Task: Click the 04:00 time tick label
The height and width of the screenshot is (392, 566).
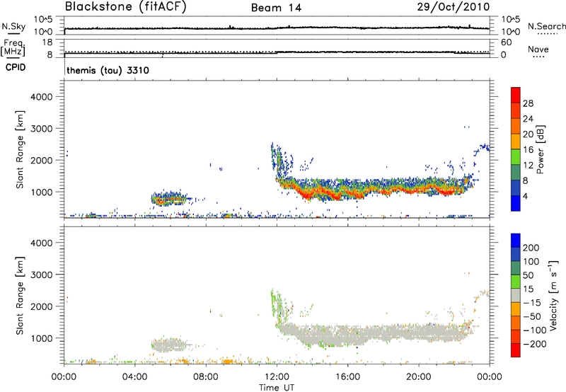Action: [134, 377]
